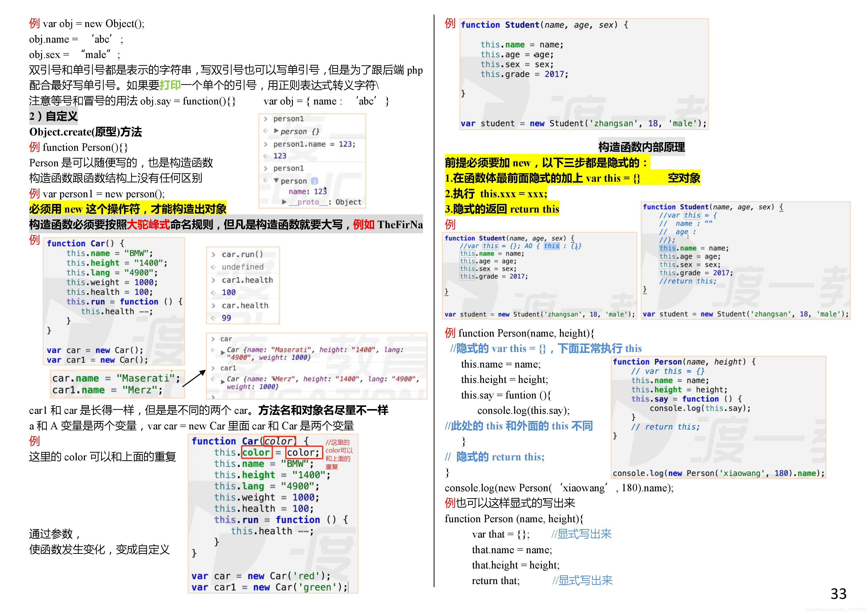Click the code "car.name = "Maserati";"
Image resolution: width=868 pixels, height=614 pixels.
pos(116,378)
